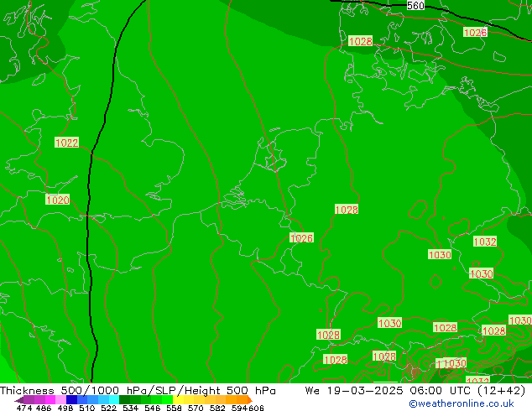Image resolution: width=532 pixels, height=411 pixels.
Task: Click the orange arrow end of the legend
Action: [250, 400]
